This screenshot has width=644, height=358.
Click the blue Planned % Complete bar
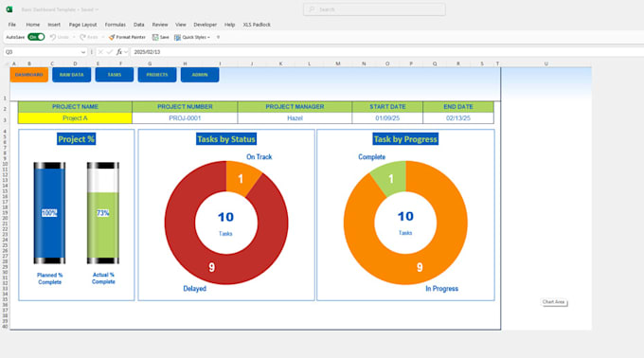point(49,213)
